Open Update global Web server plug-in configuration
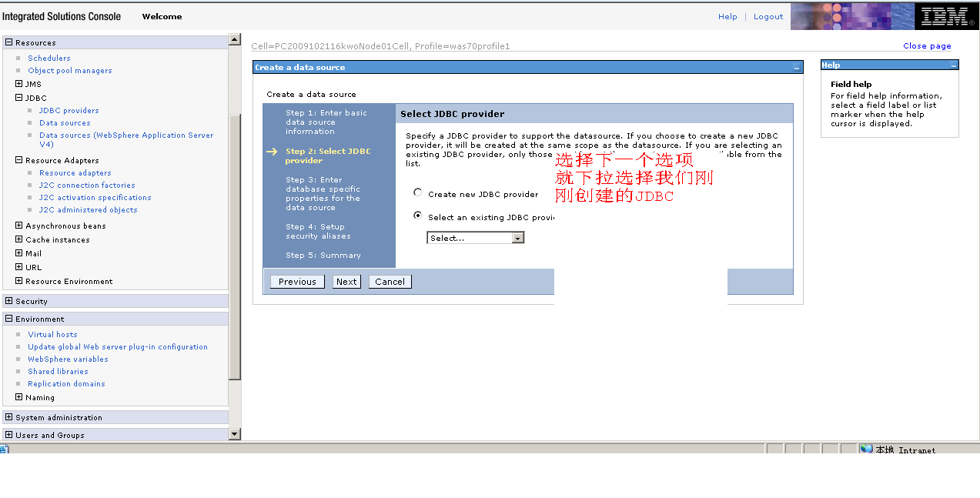This screenshot has height=498, width=980. [x=118, y=347]
